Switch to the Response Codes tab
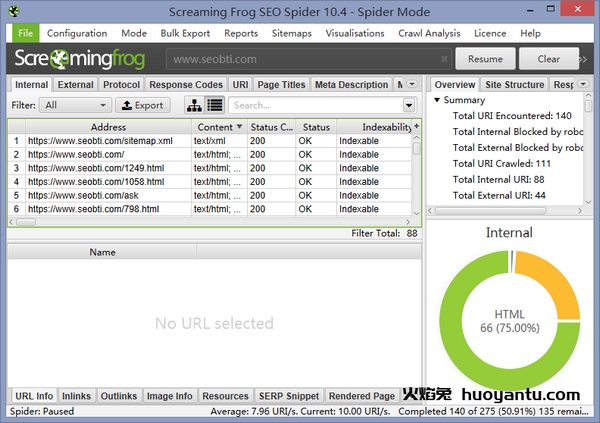 tap(186, 85)
